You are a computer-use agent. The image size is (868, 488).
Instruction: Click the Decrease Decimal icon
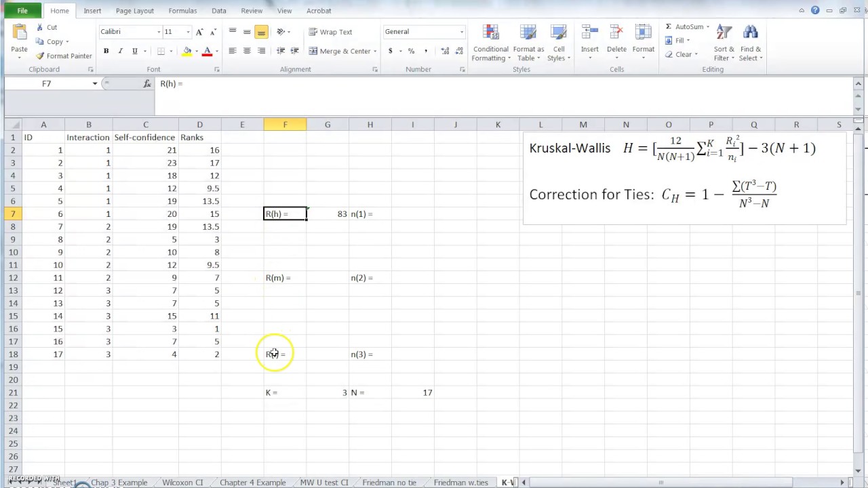[x=459, y=51]
